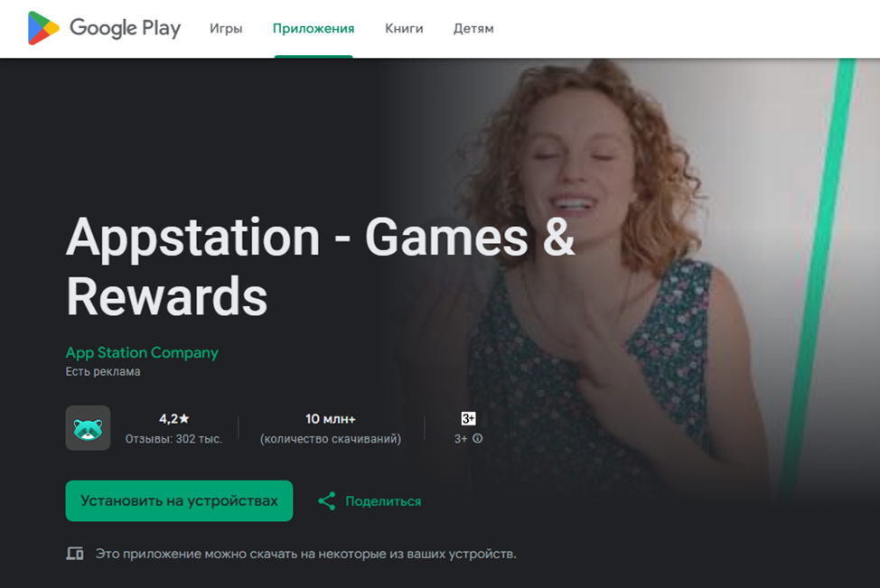The height and width of the screenshot is (588, 880).
Task: Click the devices icon below install
Action: [x=75, y=554]
